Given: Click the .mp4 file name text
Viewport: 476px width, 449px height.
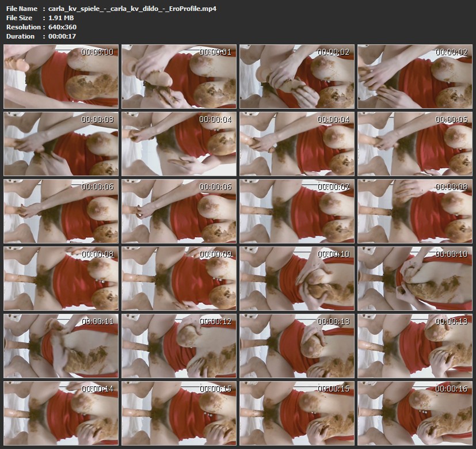Looking at the screenshot, I should coord(132,9).
